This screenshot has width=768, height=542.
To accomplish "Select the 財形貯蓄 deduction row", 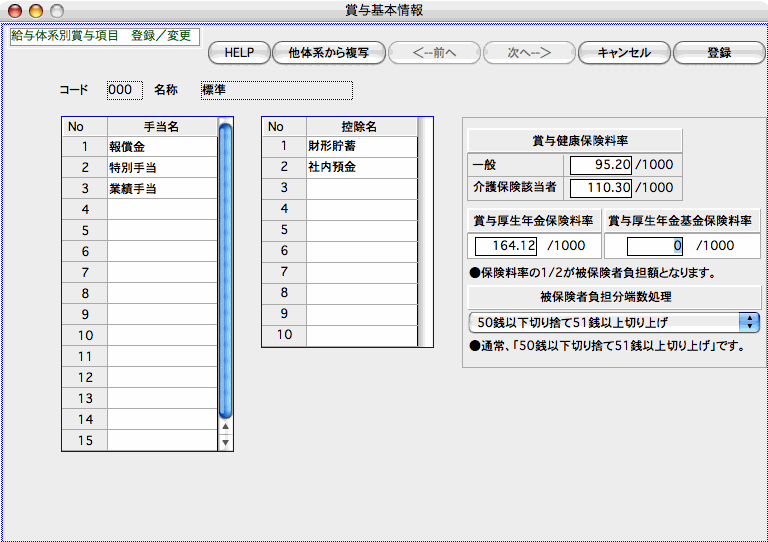I will pyautogui.click(x=361, y=146).
